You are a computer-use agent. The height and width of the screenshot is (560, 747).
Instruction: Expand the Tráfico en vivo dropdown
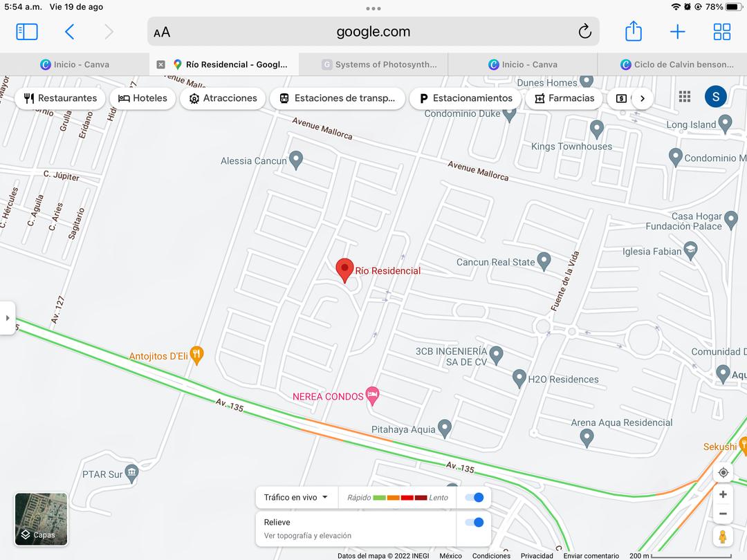pyautogui.click(x=296, y=497)
